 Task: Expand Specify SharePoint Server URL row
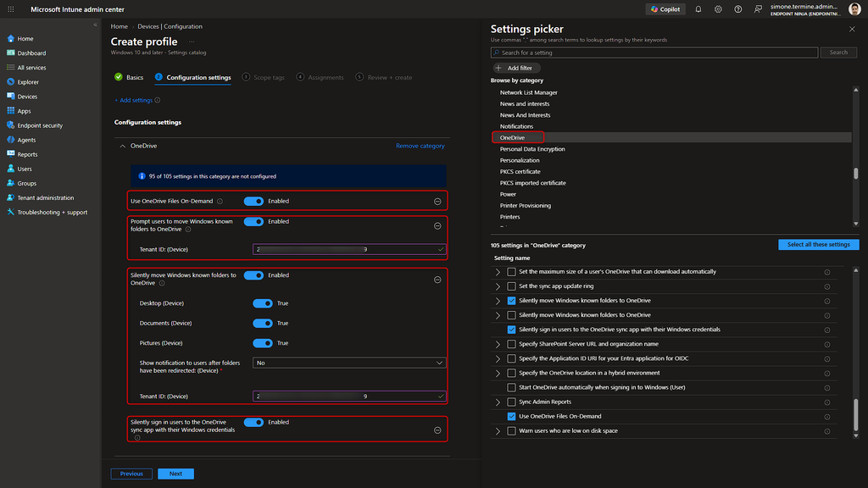click(498, 344)
